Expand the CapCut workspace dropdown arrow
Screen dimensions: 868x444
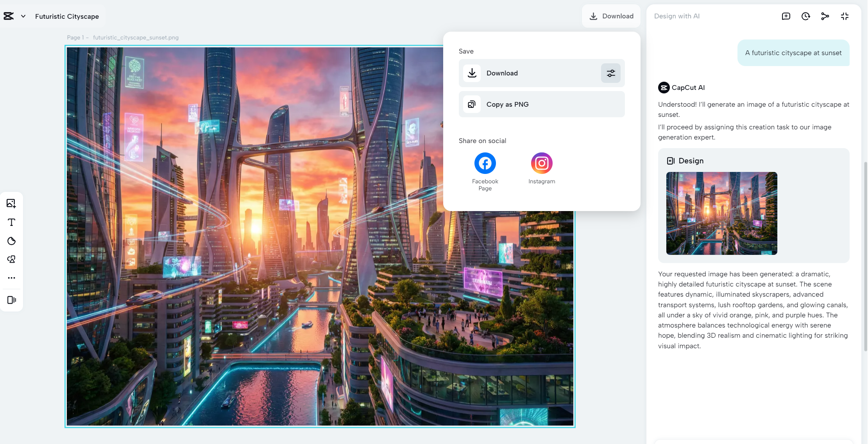[x=23, y=16]
